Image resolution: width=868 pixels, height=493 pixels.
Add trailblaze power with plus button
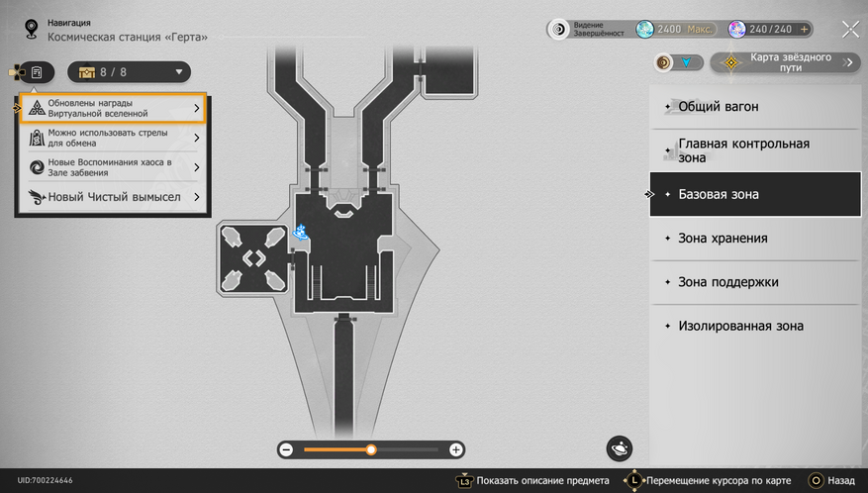(804, 30)
